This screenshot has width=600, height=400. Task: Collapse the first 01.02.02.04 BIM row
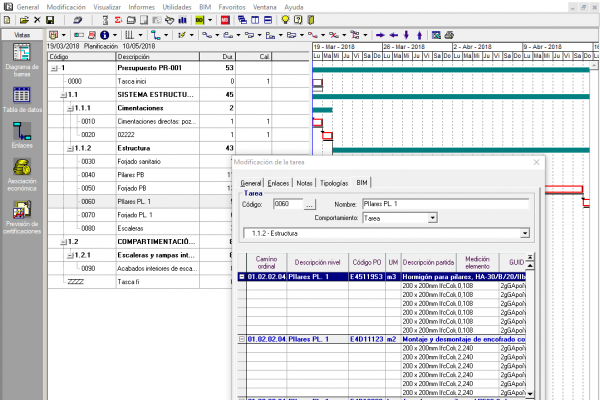(x=241, y=276)
